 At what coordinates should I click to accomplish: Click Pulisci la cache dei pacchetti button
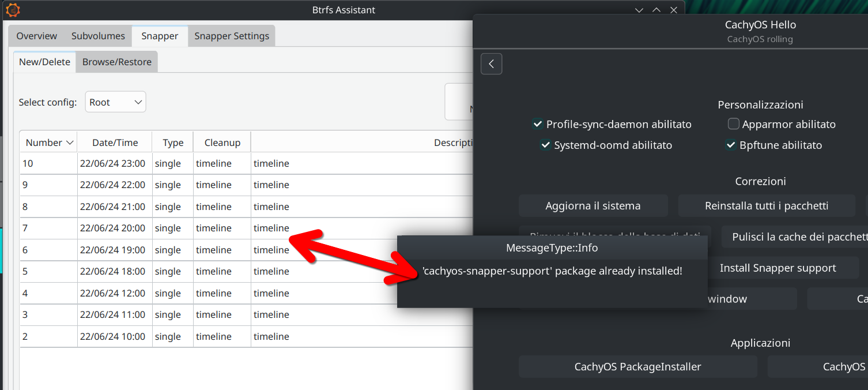795,237
